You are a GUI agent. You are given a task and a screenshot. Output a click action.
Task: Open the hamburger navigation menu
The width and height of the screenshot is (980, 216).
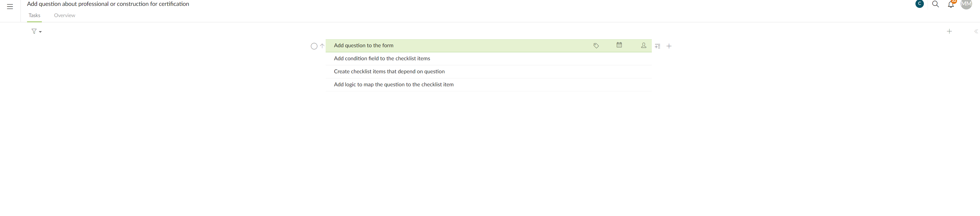tap(10, 6)
